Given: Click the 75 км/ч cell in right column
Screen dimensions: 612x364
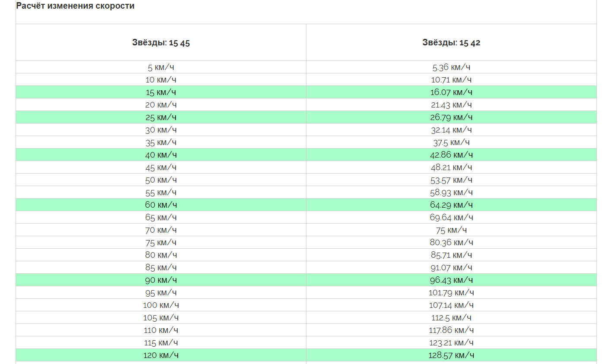Looking at the screenshot, I should (451, 230).
